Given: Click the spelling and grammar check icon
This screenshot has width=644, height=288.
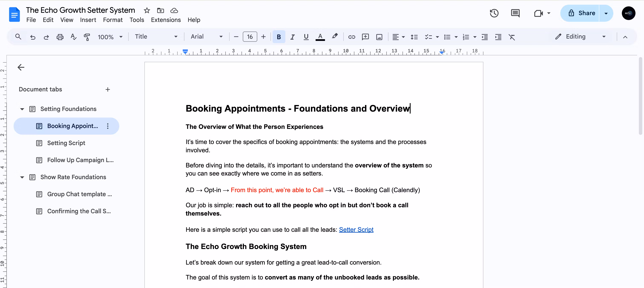Looking at the screenshot, I should pyautogui.click(x=73, y=37).
